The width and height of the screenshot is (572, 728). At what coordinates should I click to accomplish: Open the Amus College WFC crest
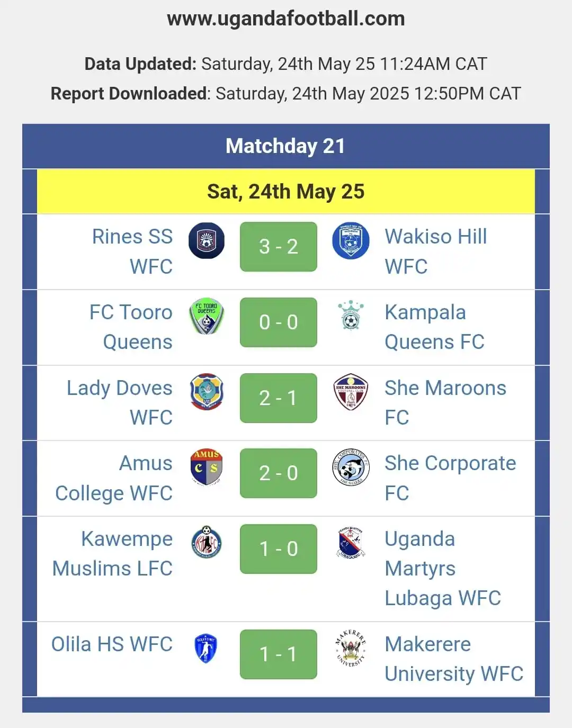click(207, 468)
